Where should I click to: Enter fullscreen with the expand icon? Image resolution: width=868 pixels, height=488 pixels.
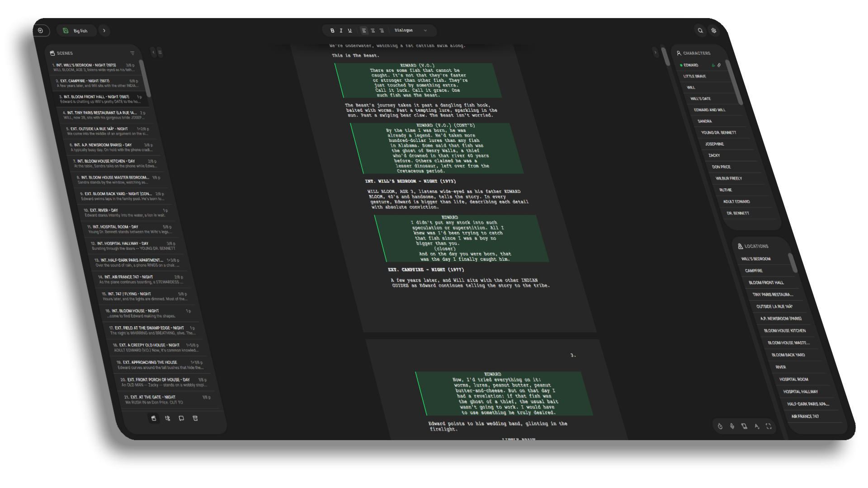769,426
